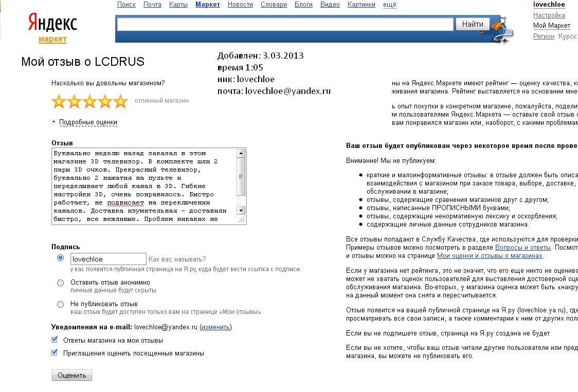Image resolution: width=578 pixels, height=392 pixels.
Task: Open the 'ещё' services menu
Action: [x=390, y=5]
